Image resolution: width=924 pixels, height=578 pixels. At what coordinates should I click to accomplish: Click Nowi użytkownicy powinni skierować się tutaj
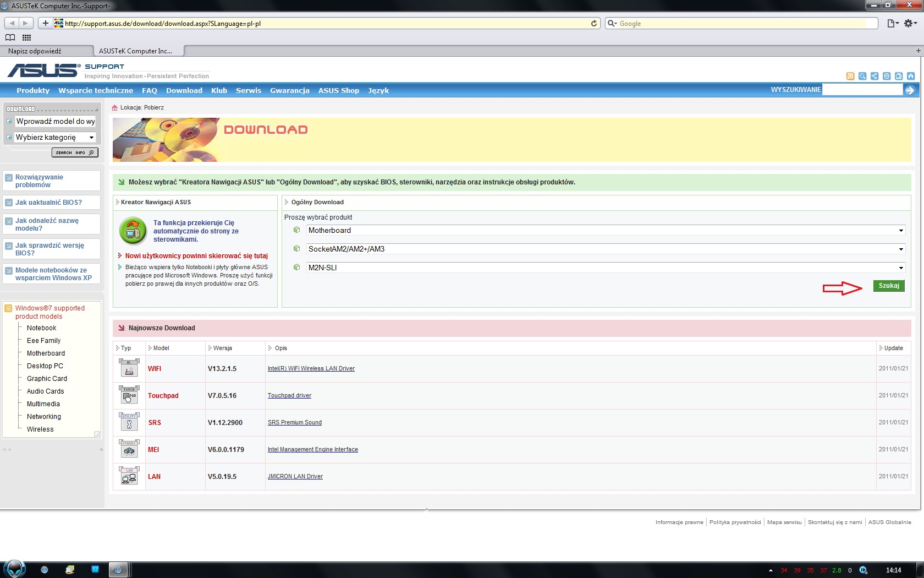tap(196, 256)
